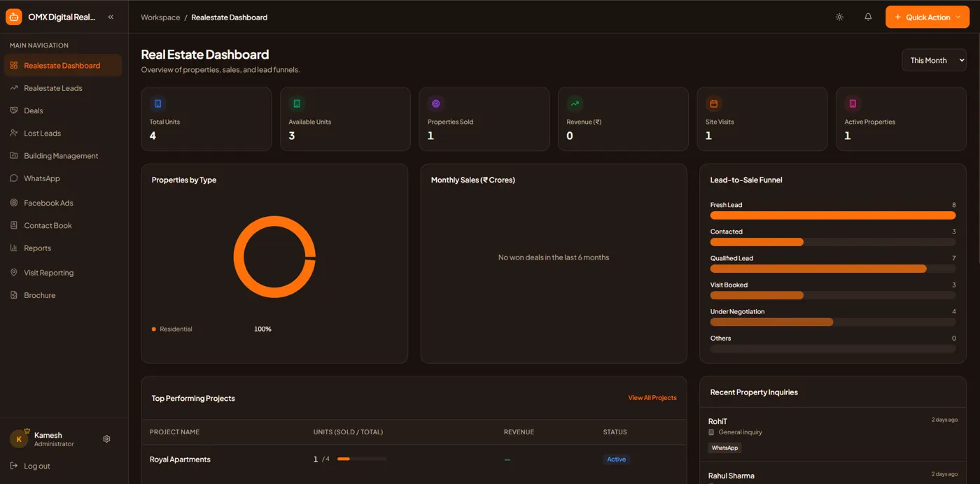Image resolution: width=980 pixels, height=484 pixels.
Task: Click the Building Management folder icon
Action: pos(13,155)
